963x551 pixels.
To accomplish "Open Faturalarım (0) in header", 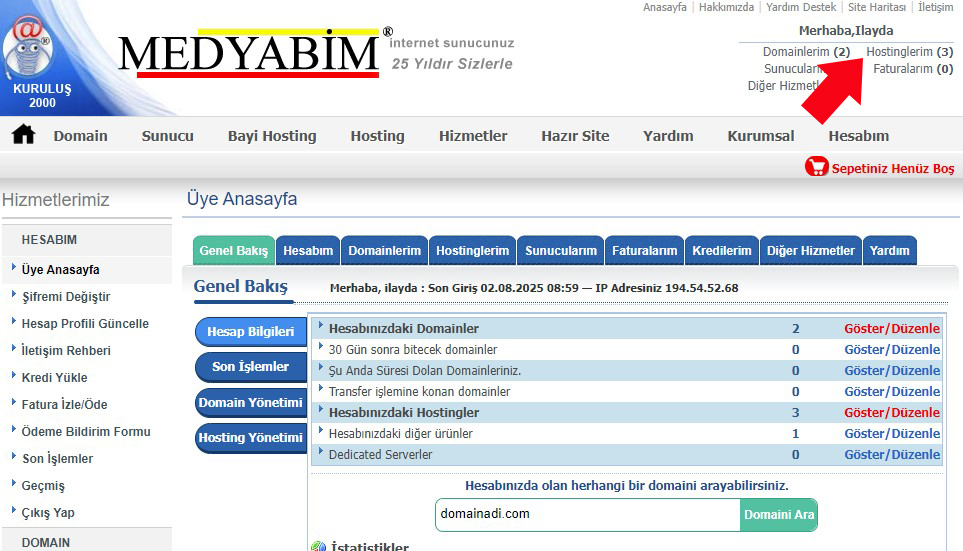I will pyautogui.click(x=913, y=69).
